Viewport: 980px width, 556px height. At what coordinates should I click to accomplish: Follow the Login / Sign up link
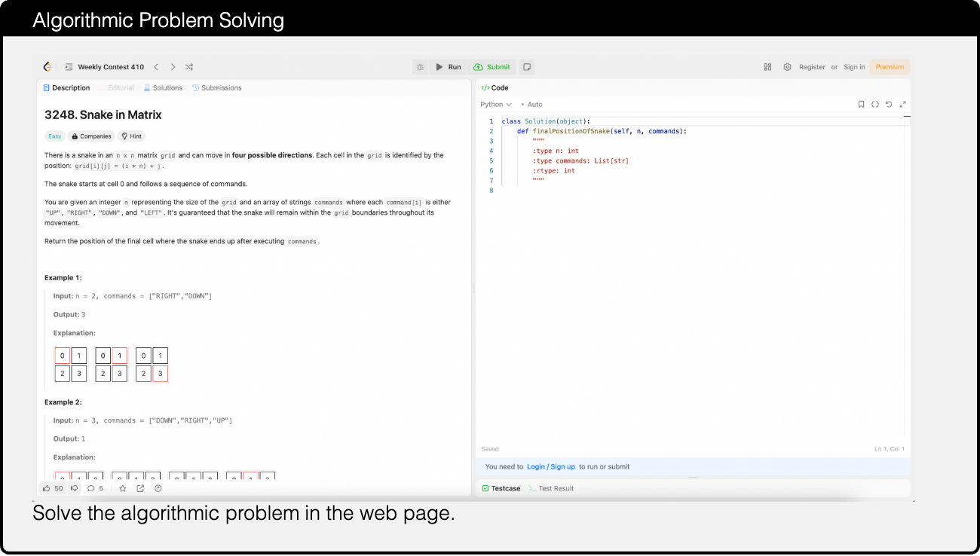551,467
